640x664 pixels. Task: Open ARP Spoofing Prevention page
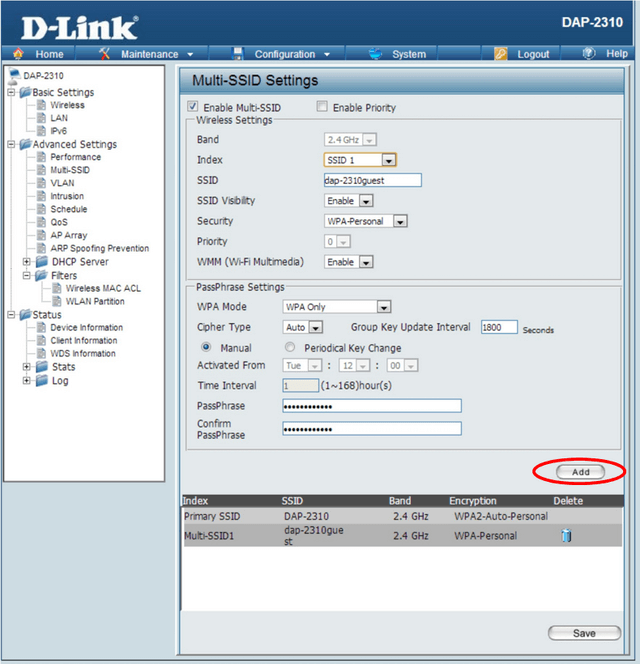100,248
